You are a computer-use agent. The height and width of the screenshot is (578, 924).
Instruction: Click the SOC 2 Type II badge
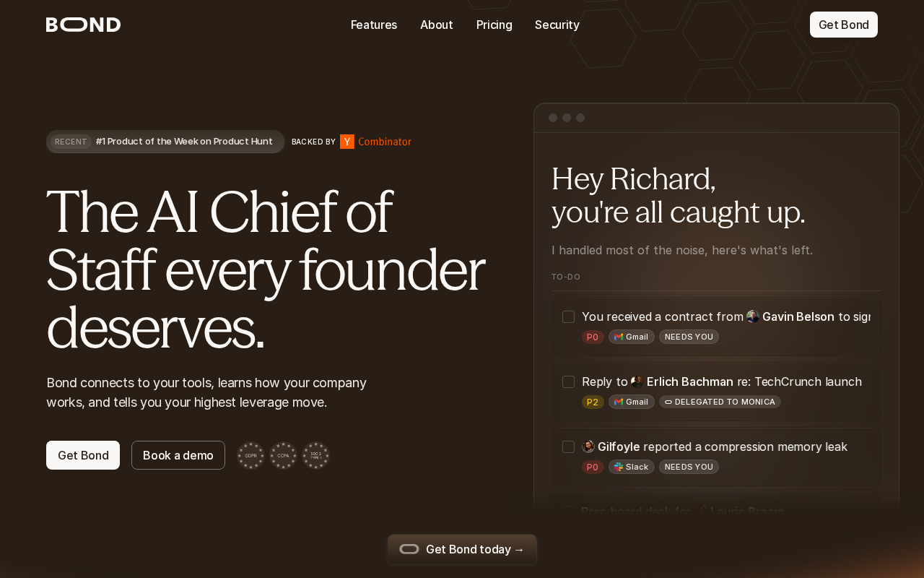click(316, 456)
